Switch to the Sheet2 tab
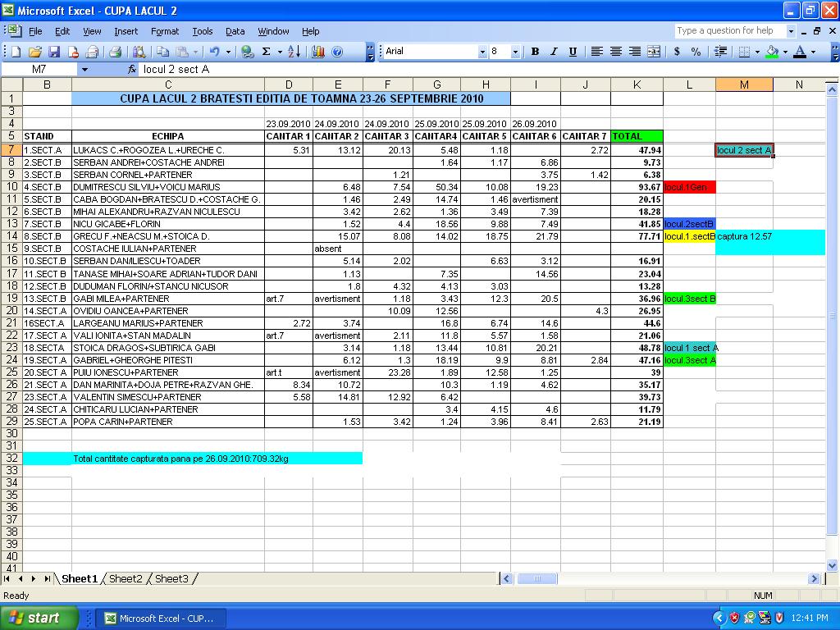This screenshot has width=840, height=630. pyautogui.click(x=126, y=579)
